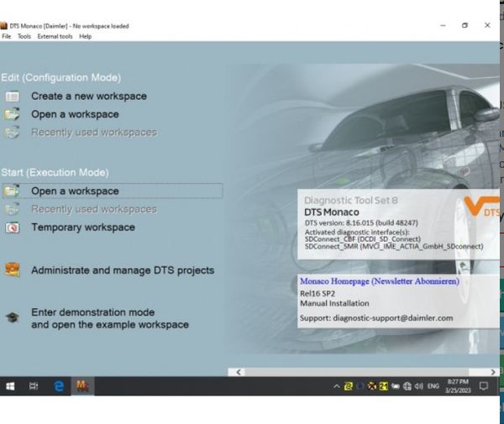Click Edit mode Open a workspace icon
504x424 pixels.
tap(13, 114)
